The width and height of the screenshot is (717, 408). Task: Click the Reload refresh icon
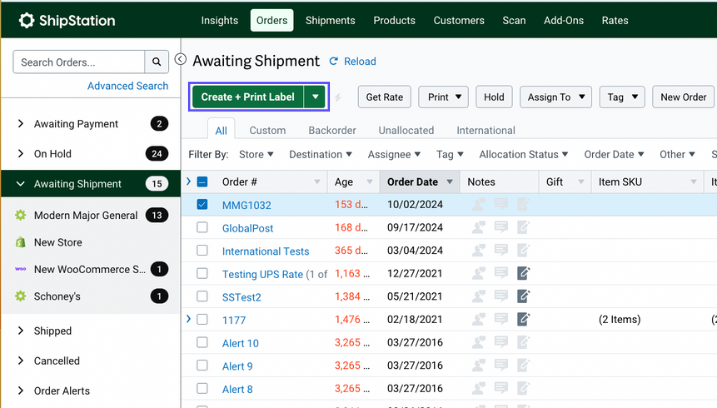pos(334,61)
